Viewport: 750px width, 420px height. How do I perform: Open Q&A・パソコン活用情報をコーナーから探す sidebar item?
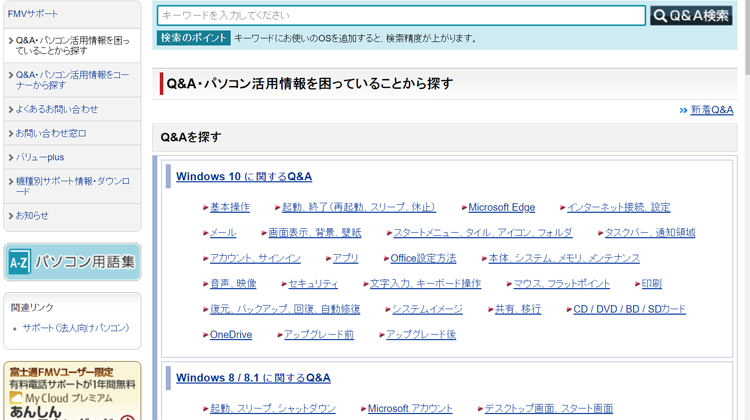(72, 80)
